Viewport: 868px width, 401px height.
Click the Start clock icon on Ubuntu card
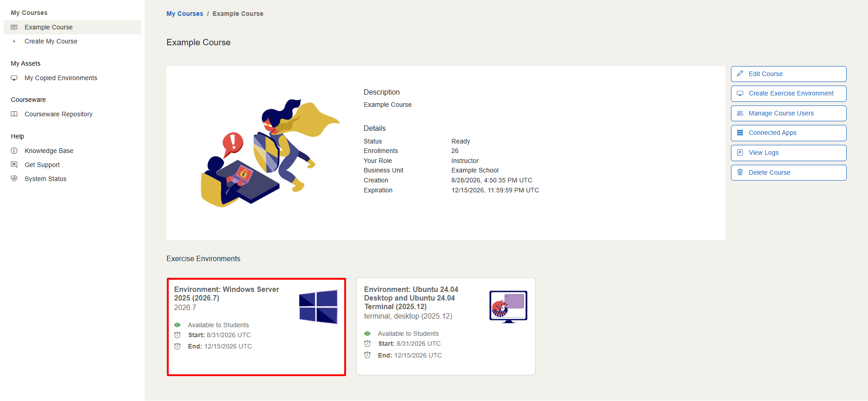click(x=367, y=344)
